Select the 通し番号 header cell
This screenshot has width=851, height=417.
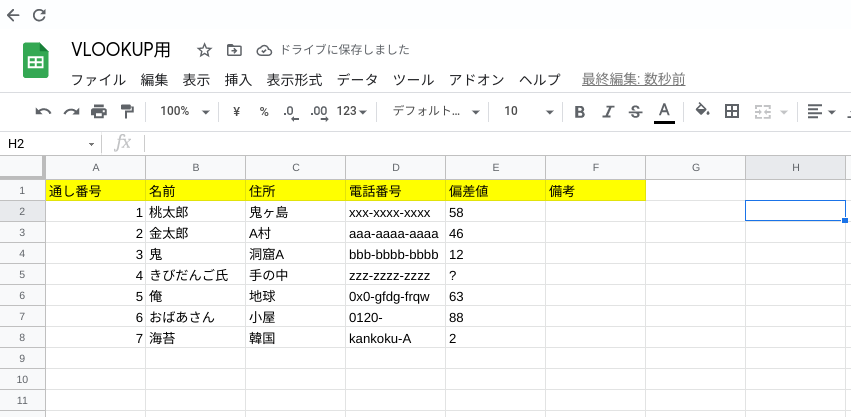tap(96, 191)
